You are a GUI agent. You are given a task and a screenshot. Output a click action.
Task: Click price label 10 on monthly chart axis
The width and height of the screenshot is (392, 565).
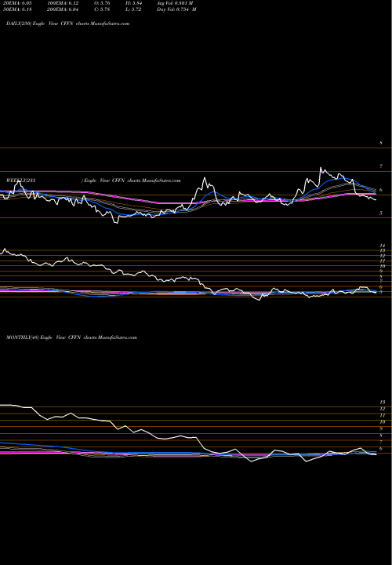[x=383, y=421]
